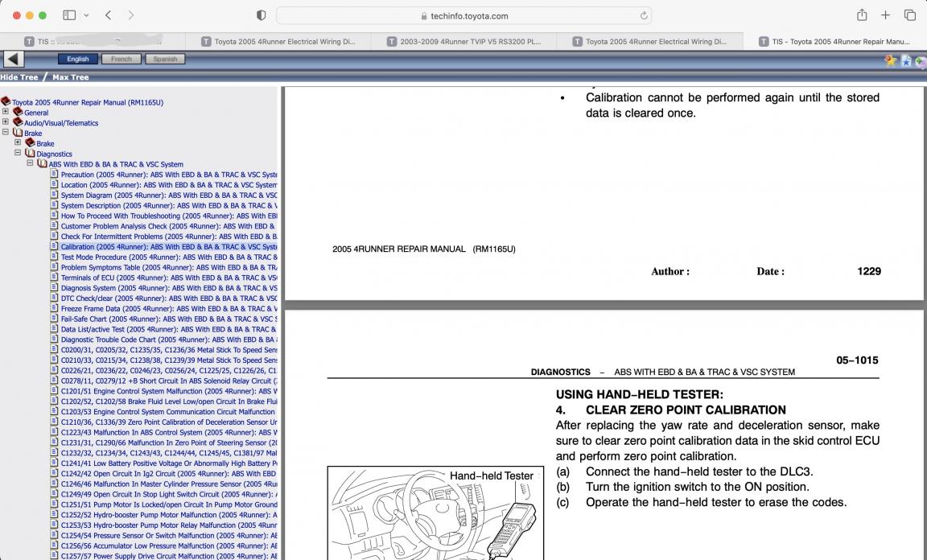Show tab overview icon
Viewport: 927px width, 560px height.
click(x=910, y=15)
